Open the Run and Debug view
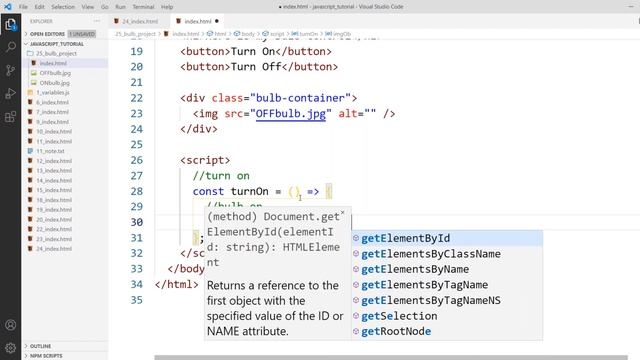This screenshot has width=640, height=360. click(x=11, y=93)
